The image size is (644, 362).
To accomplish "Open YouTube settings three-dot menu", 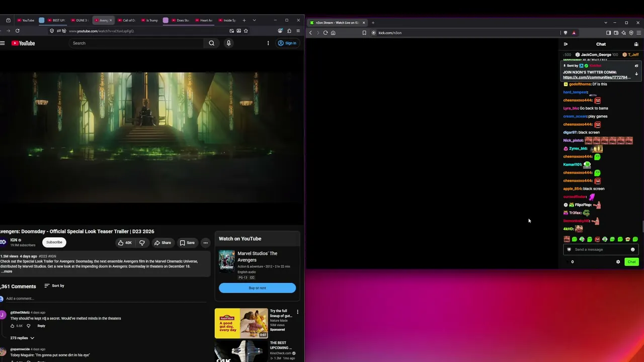I will tap(268, 43).
